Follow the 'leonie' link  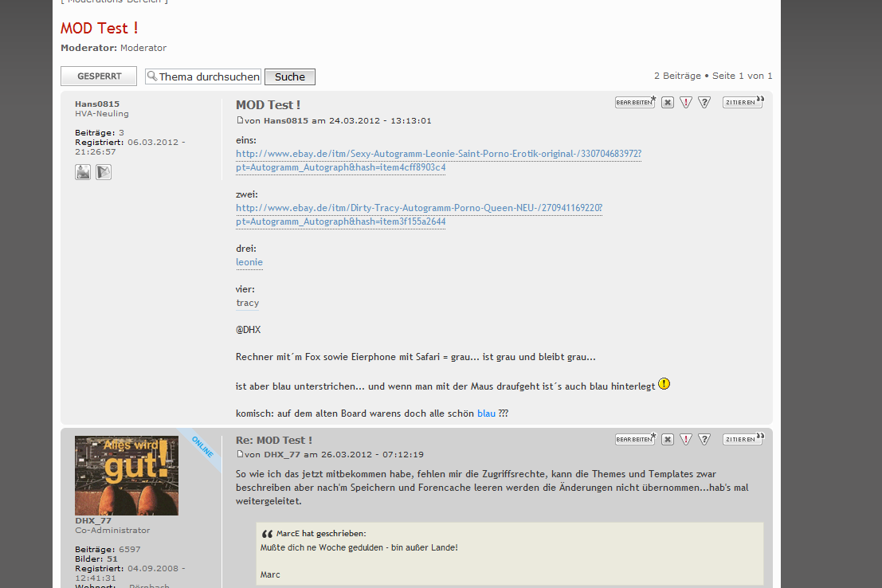tap(249, 262)
